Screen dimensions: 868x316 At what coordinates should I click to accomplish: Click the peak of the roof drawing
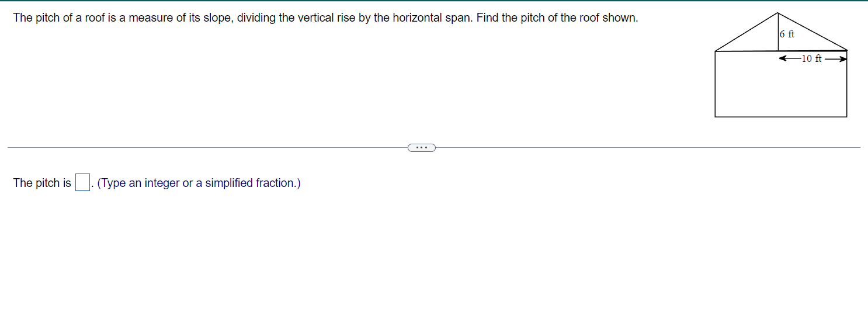(778, 13)
